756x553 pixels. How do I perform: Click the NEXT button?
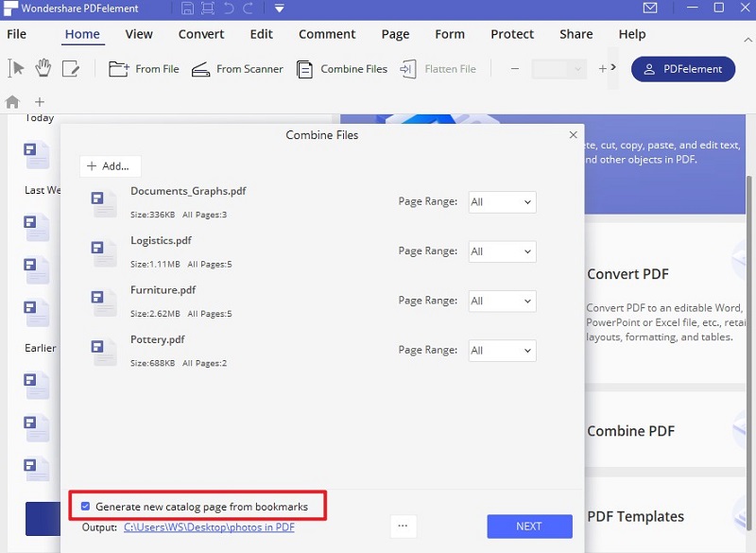[x=529, y=527]
